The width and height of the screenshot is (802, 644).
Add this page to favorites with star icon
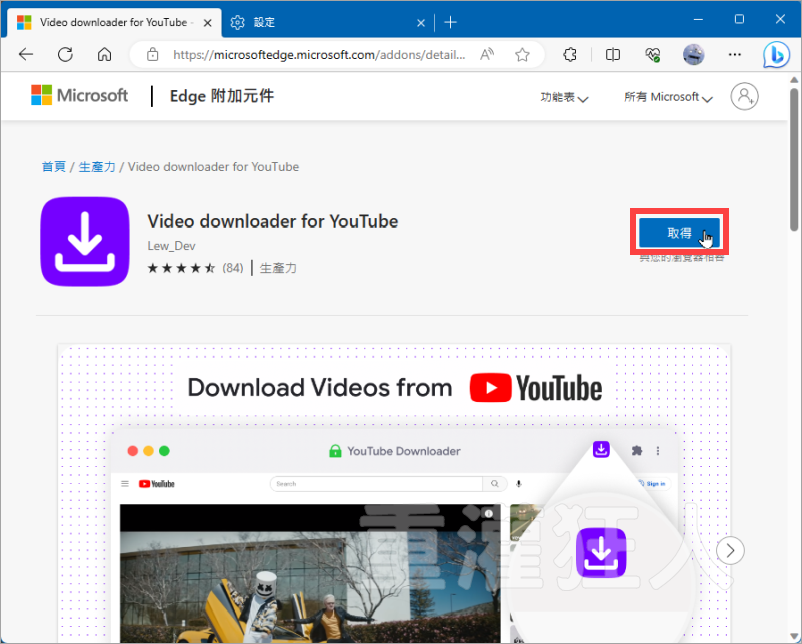522,54
